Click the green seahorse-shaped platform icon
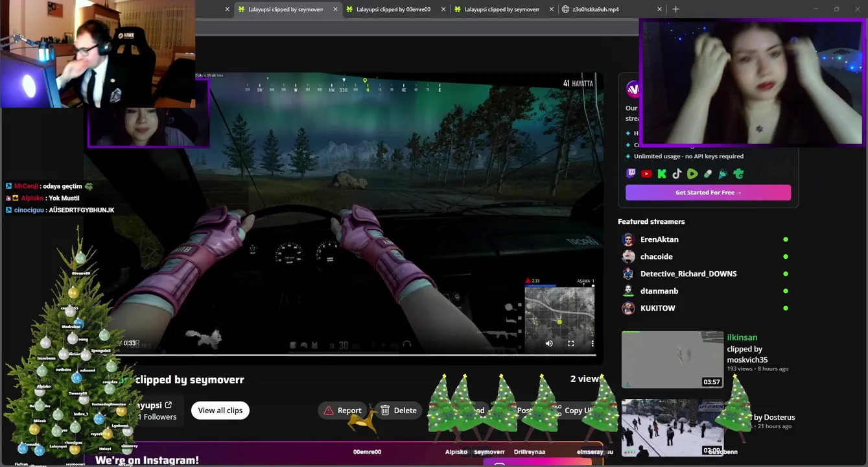The image size is (868, 467). [738, 174]
